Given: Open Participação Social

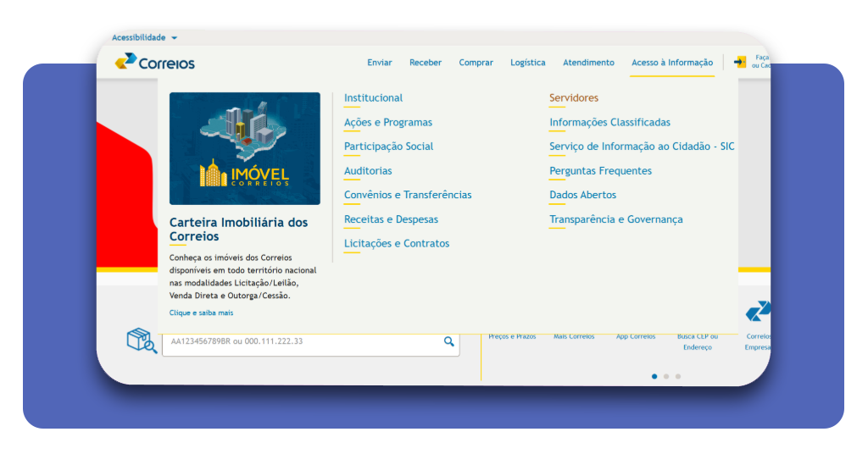Looking at the screenshot, I should click(x=388, y=147).
